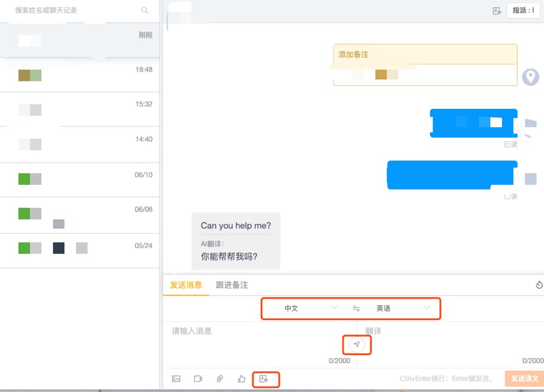
Task: Toggle AI translation icon in bottom toolbar
Action: 263,379
